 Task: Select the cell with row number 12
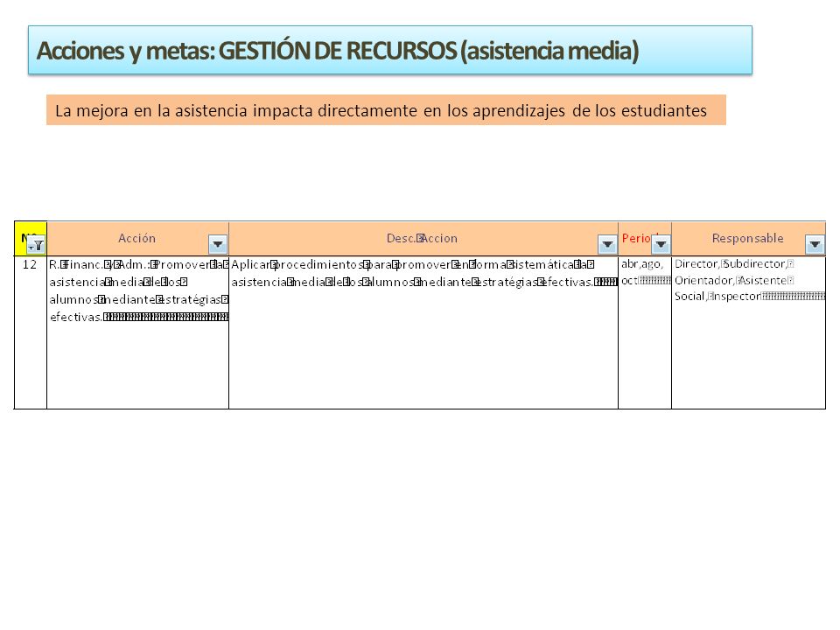point(31,332)
